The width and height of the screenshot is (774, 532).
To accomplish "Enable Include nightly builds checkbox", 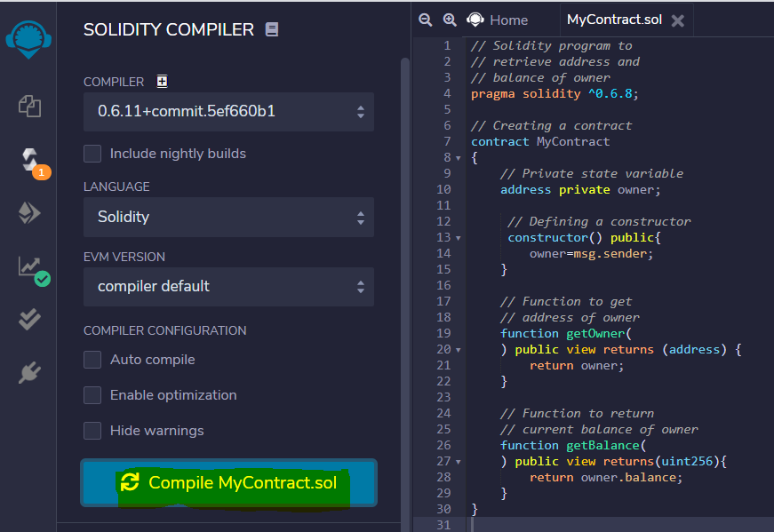I will 92,154.
